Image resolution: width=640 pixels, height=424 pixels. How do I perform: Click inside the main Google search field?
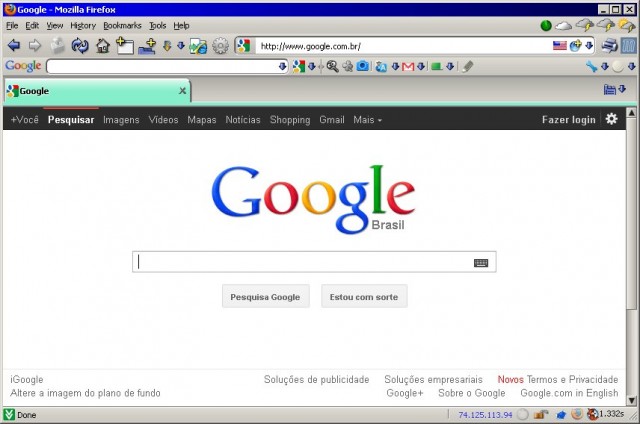300,262
